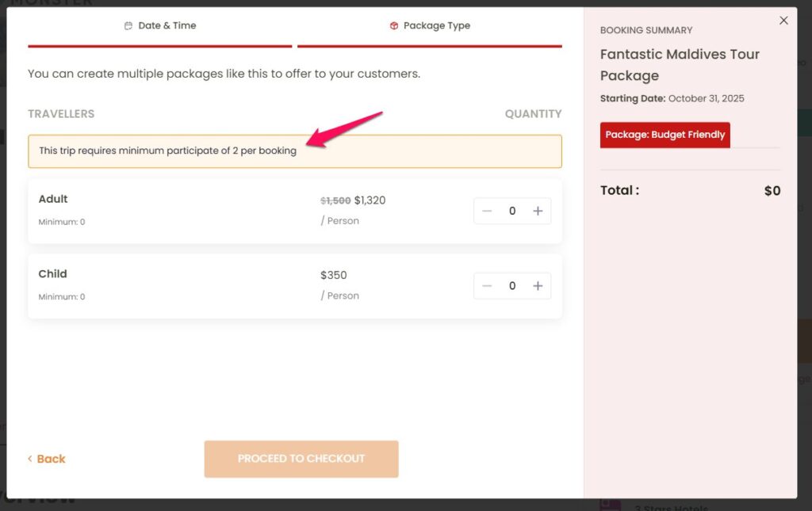The image size is (812, 511).
Task: Click the calendar icon beside Date & Time
Action: [128, 26]
